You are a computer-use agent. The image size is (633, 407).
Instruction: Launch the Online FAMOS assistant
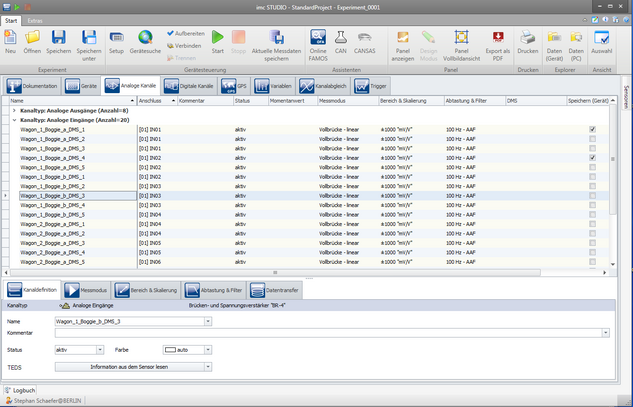tap(318, 39)
